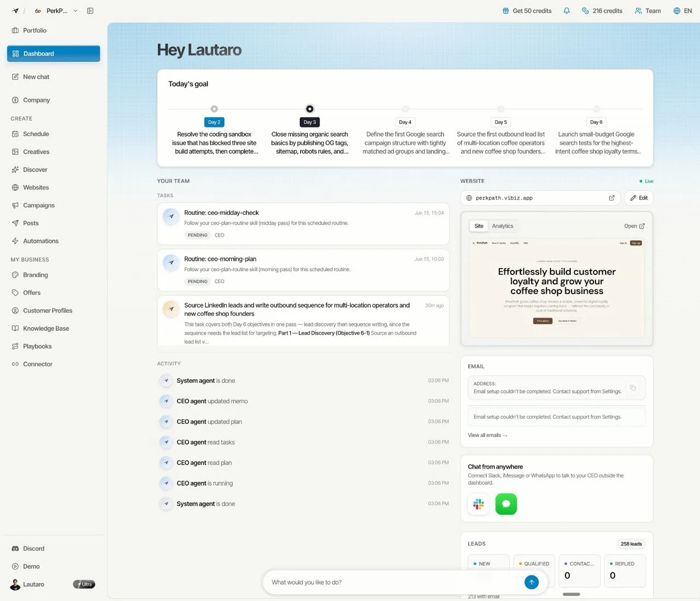700x601 pixels.
Task: Click the Ultra plan badge
Action: coord(84,585)
